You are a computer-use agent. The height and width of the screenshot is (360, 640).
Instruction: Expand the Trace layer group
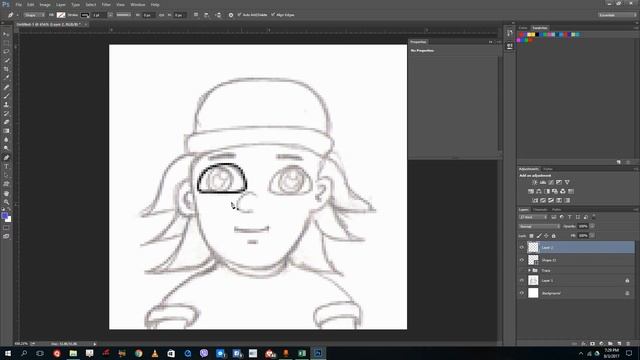(529, 270)
